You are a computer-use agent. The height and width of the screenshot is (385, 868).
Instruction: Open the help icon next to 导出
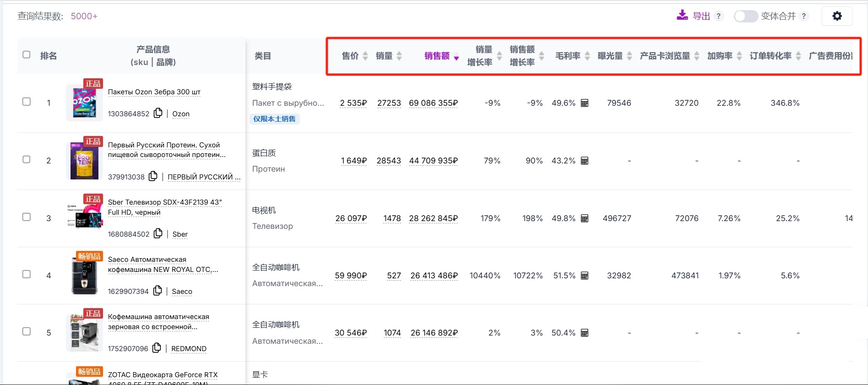[x=719, y=16]
